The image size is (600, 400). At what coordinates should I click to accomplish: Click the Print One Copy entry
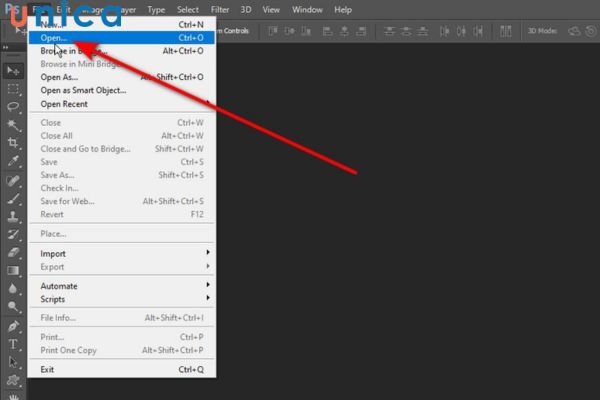122,350
